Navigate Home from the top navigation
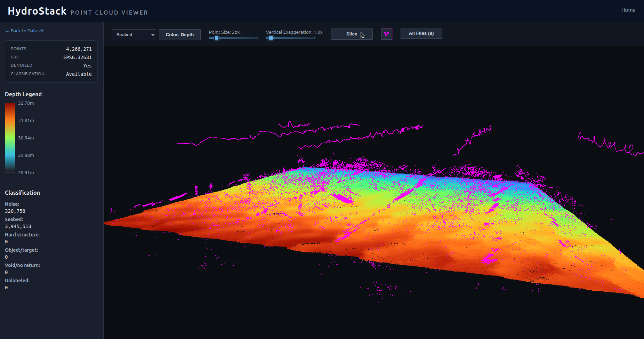 628,10
